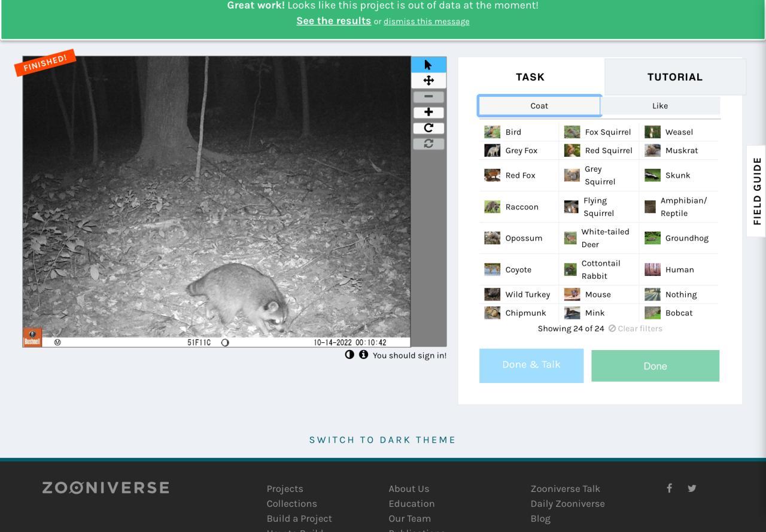Open the Coat filter dropdown
The width and height of the screenshot is (766, 532).
[x=539, y=106]
